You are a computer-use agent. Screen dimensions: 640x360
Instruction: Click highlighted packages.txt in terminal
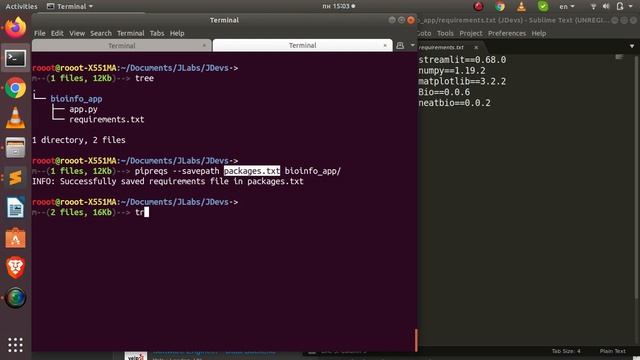(x=252, y=171)
